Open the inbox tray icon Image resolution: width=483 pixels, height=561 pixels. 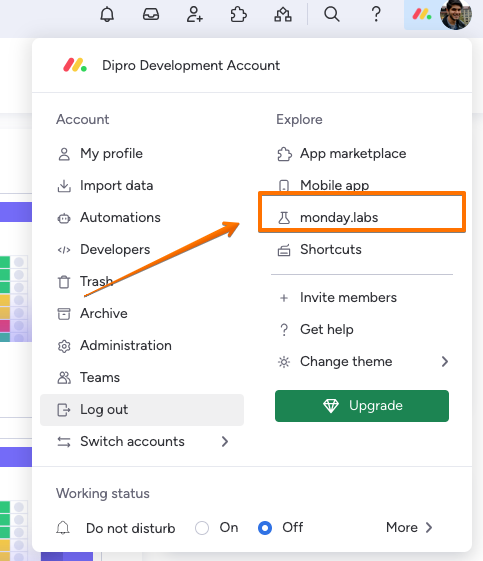point(151,15)
